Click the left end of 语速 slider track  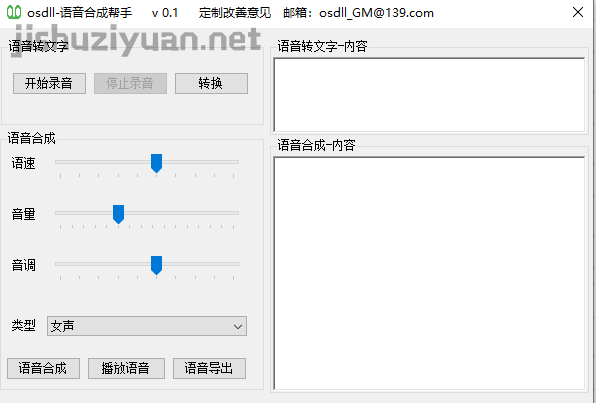[x=58, y=162]
